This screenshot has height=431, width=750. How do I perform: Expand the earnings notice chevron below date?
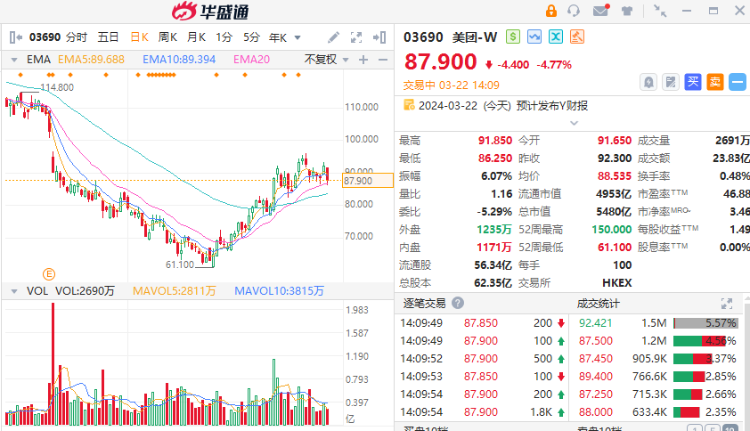point(574,123)
